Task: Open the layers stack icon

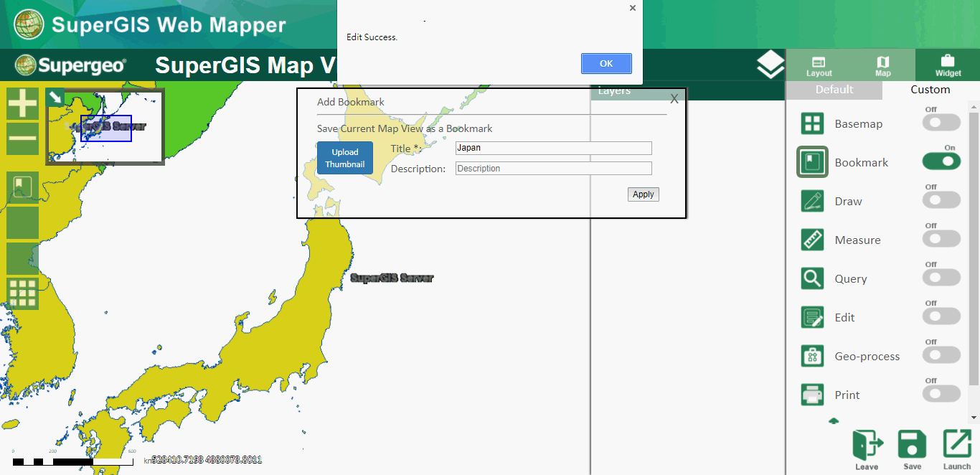Action: [771, 65]
